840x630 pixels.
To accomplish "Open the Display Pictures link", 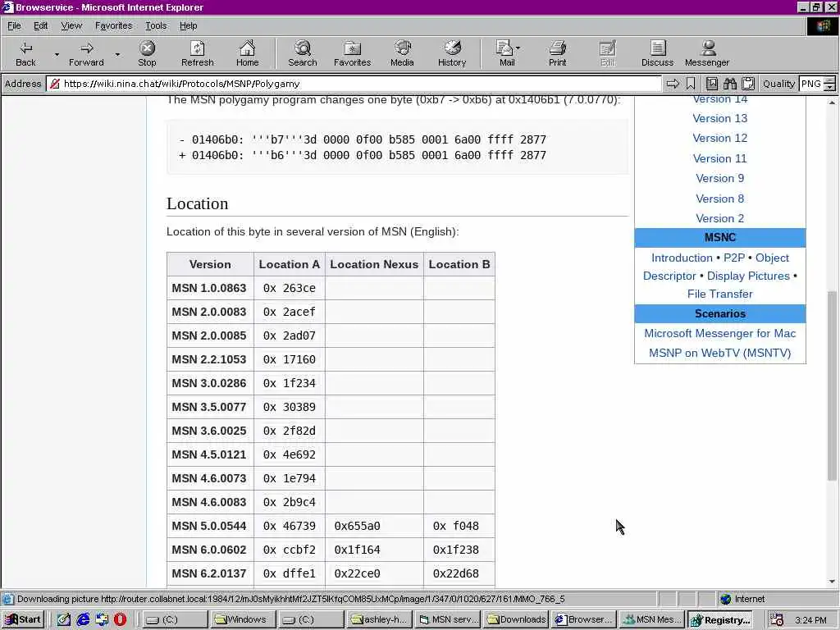I will [748, 276].
